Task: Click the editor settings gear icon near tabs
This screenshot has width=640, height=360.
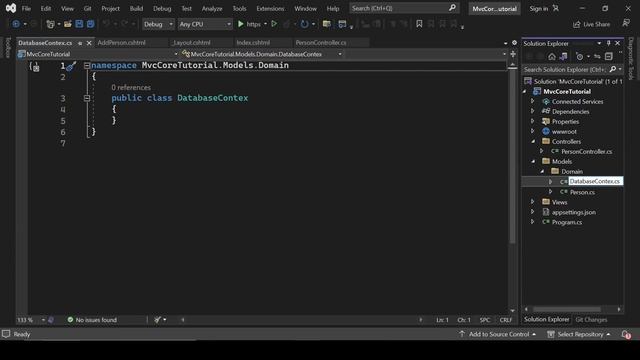Action: click(514, 42)
